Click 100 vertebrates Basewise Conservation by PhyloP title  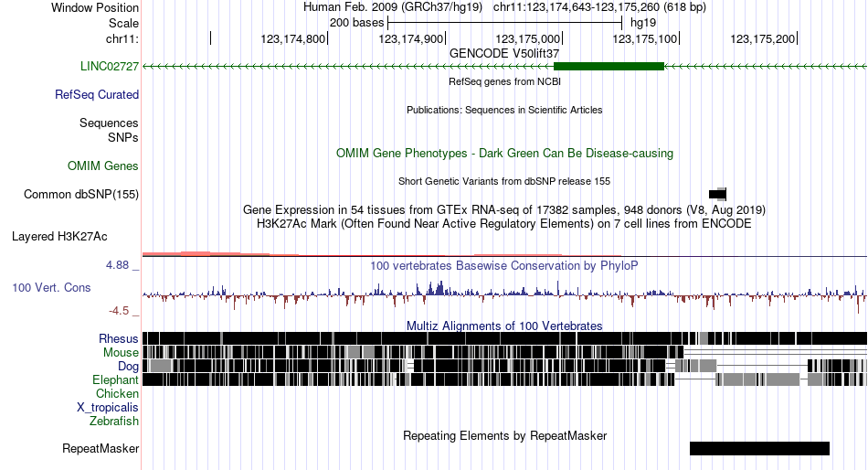click(504, 266)
